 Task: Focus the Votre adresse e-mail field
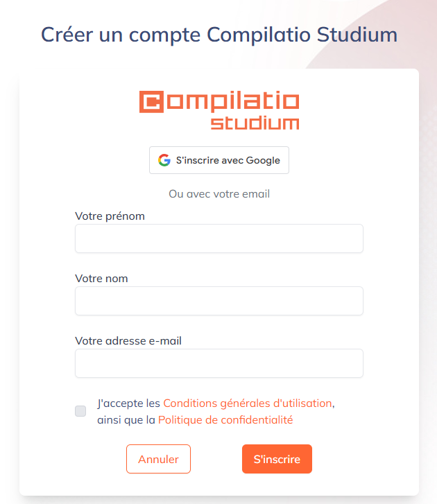coord(219,363)
